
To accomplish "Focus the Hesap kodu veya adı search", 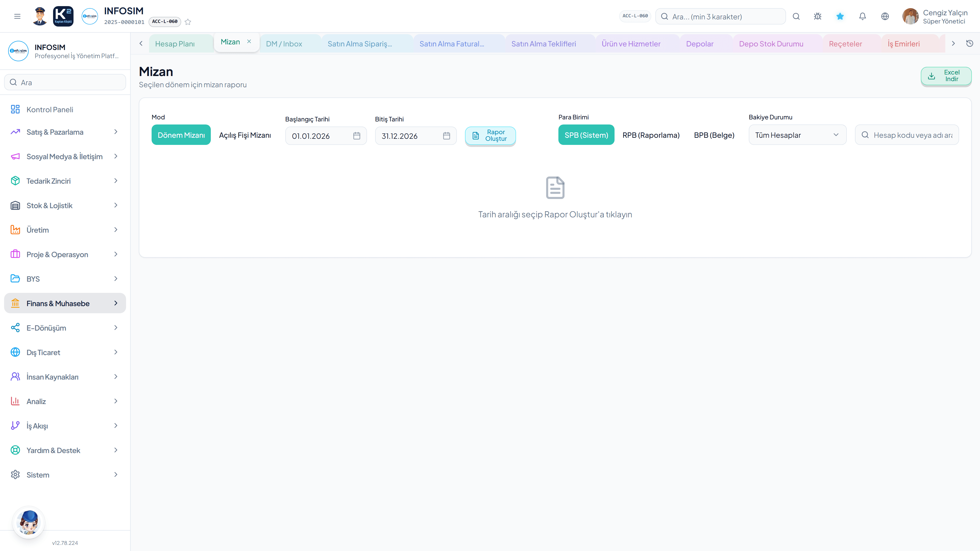I will (907, 135).
